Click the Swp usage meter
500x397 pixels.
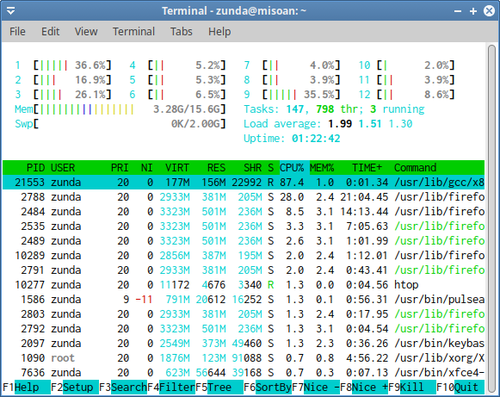pos(120,124)
